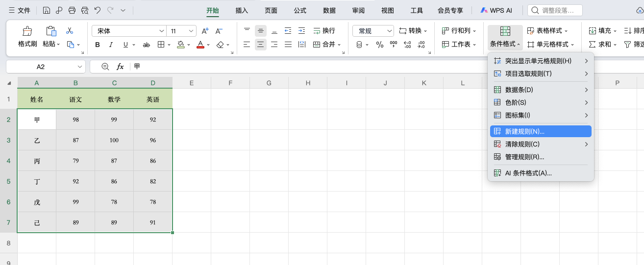644x265 pixels.
Task: Select 新建规则 menu item
Action: click(541, 131)
